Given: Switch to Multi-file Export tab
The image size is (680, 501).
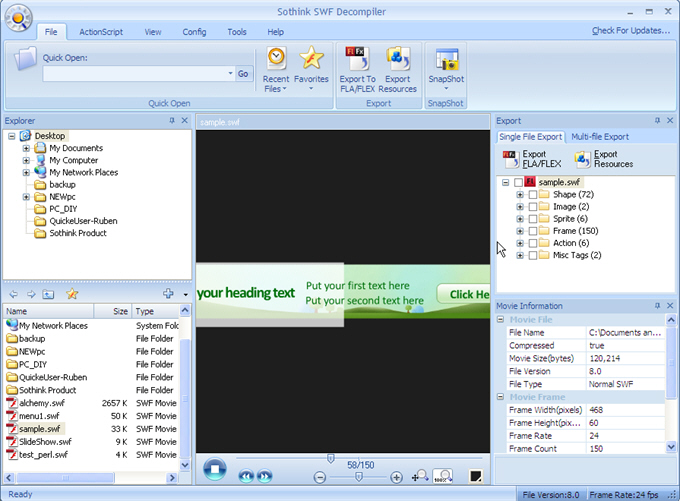Looking at the screenshot, I should [x=600, y=137].
